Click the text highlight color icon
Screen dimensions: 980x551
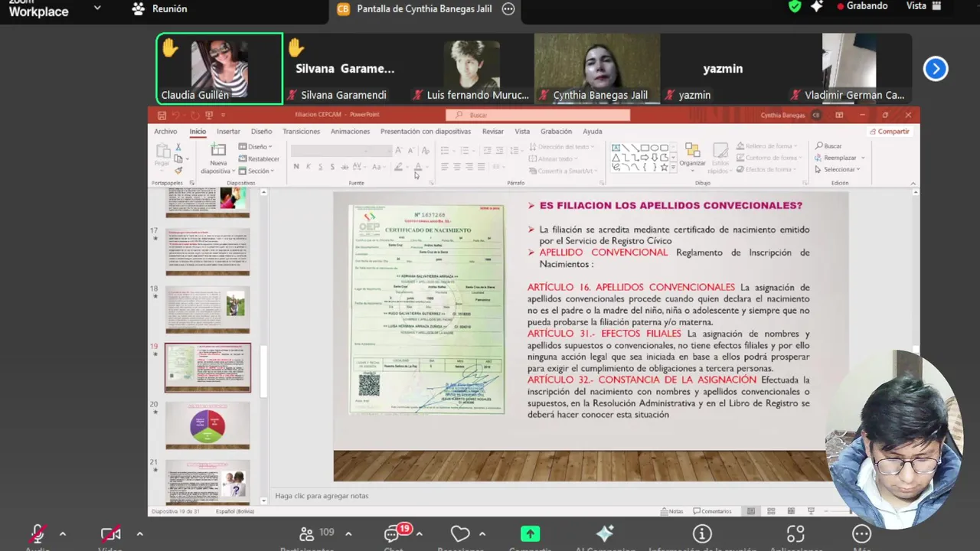click(x=398, y=166)
